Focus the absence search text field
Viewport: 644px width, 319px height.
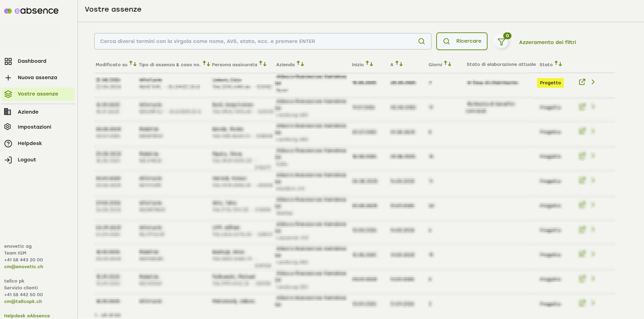click(x=256, y=41)
